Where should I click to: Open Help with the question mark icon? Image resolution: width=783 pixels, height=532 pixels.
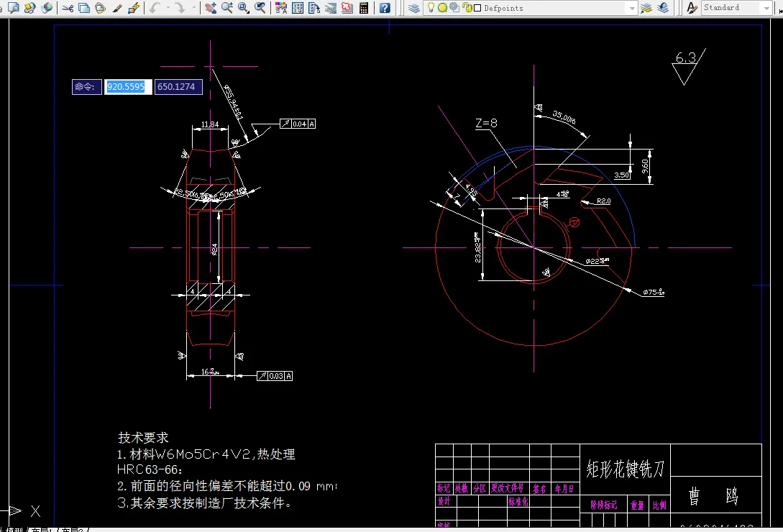pyautogui.click(x=385, y=7)
